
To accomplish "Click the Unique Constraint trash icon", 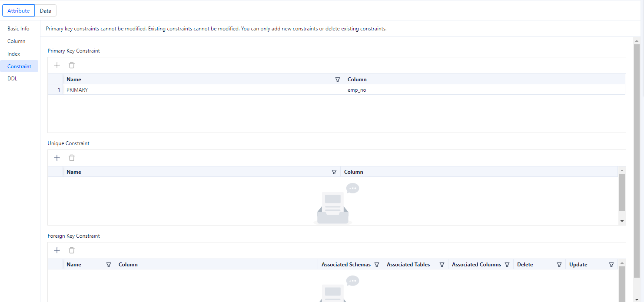I will [72, 158].
